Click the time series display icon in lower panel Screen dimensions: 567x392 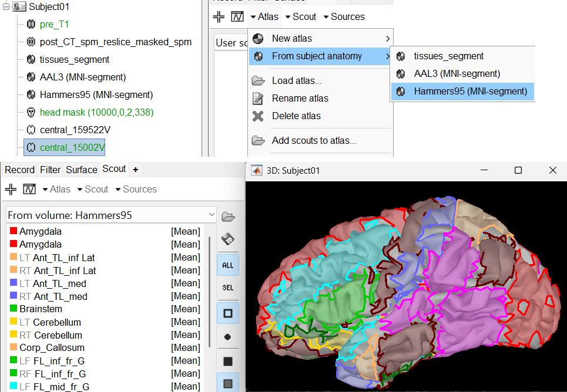[x=29, y=190]
